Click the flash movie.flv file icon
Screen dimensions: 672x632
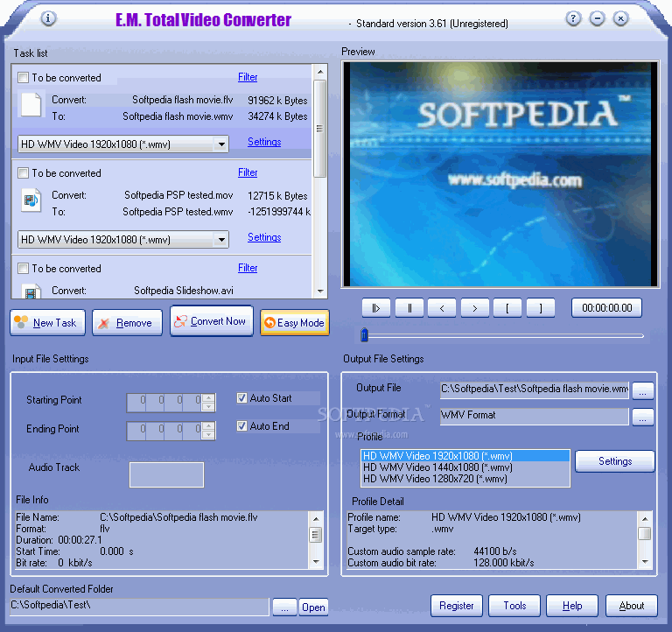[31, 105]
